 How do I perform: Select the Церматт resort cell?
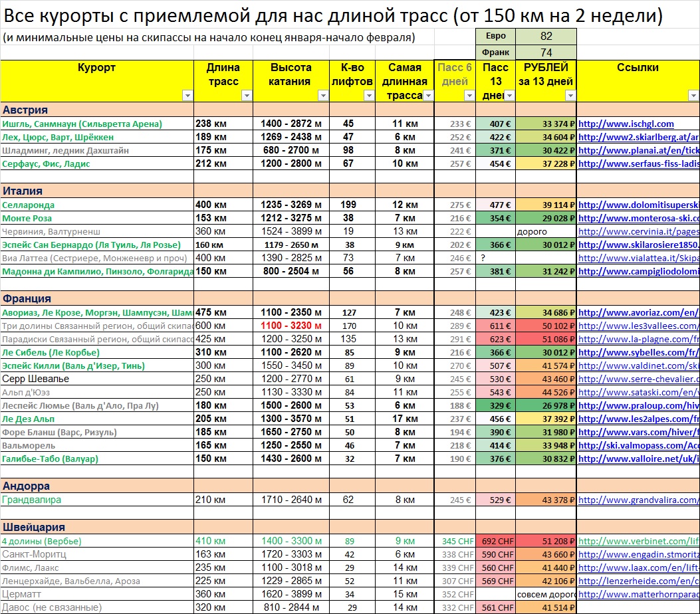[x=97, y=594]
